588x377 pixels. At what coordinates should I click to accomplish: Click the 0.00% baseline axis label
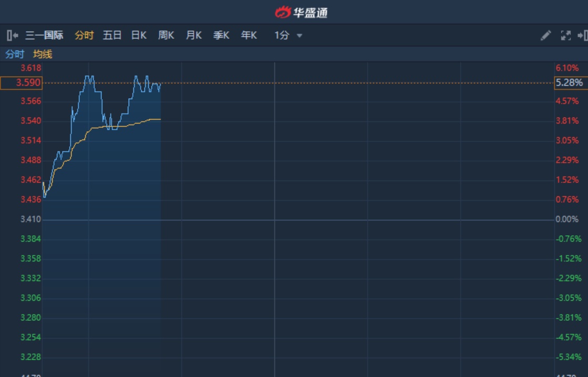[x=566, y=219]
